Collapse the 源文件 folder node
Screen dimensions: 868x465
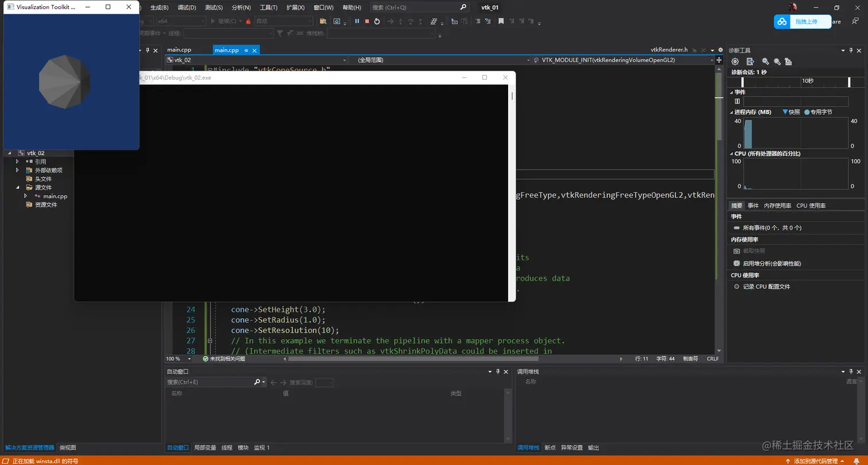tap(17, 187)
